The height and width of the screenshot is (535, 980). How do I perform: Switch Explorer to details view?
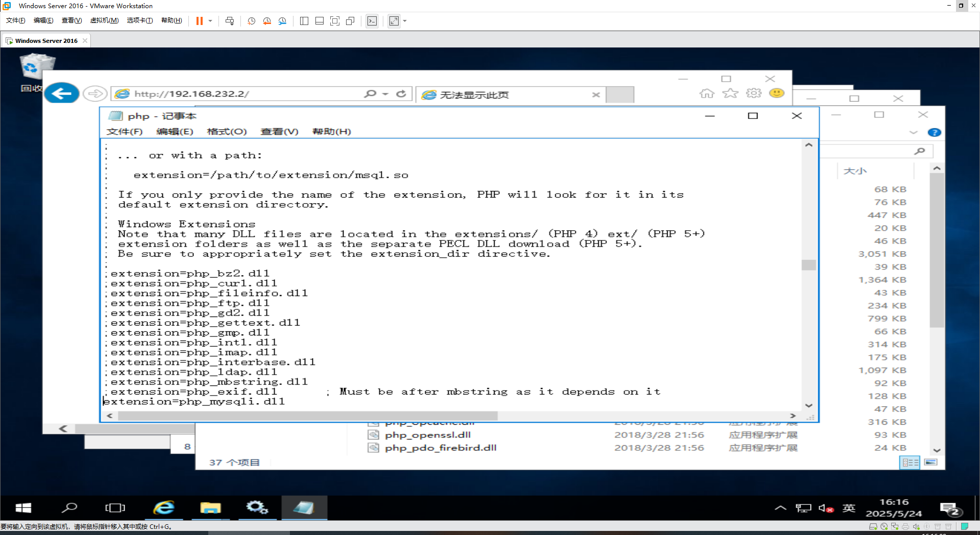tap(910, 463)
